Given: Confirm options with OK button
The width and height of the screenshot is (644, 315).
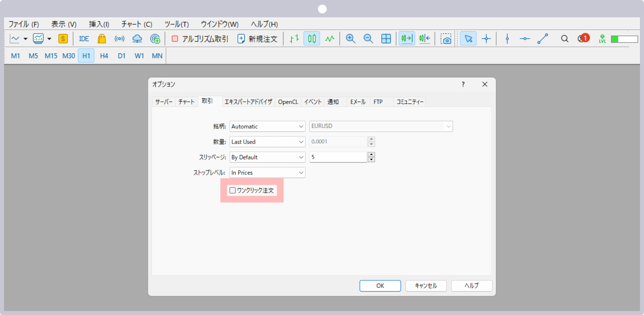Looking at the screenshot, I should click(380, 286).
